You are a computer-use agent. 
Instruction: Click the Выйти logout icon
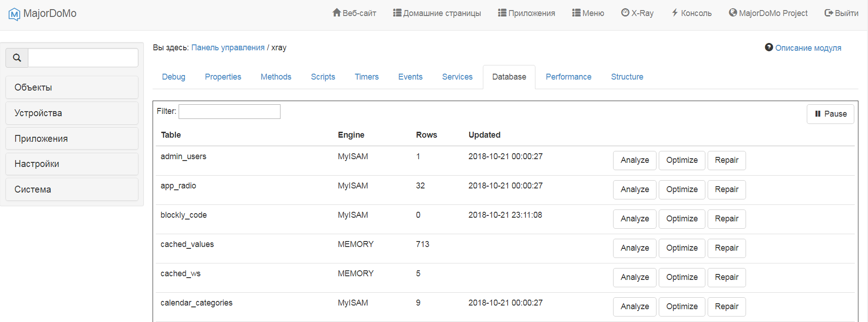tap(829, 13)
